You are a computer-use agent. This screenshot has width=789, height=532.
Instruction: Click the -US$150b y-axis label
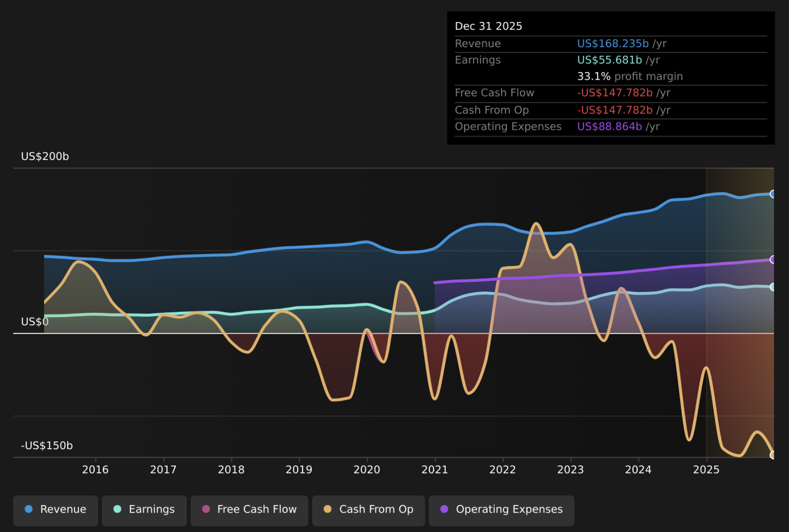click(47, 445)
